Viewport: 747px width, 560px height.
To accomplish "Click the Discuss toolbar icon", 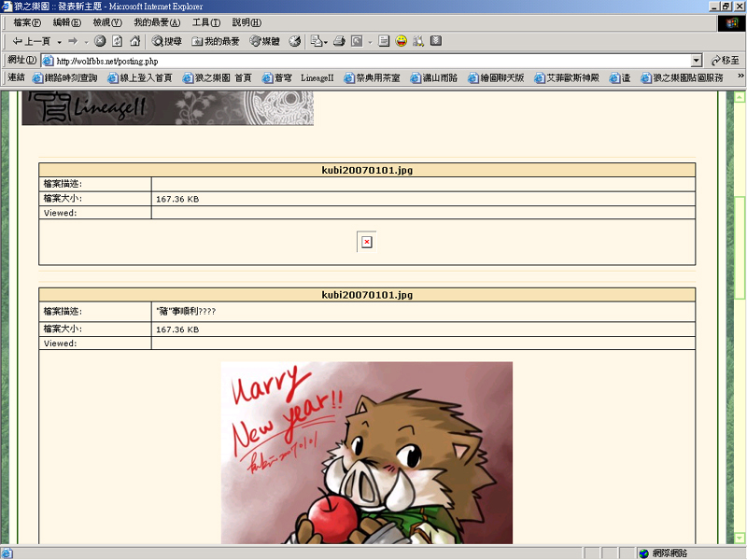I will [x=384, y=41].
